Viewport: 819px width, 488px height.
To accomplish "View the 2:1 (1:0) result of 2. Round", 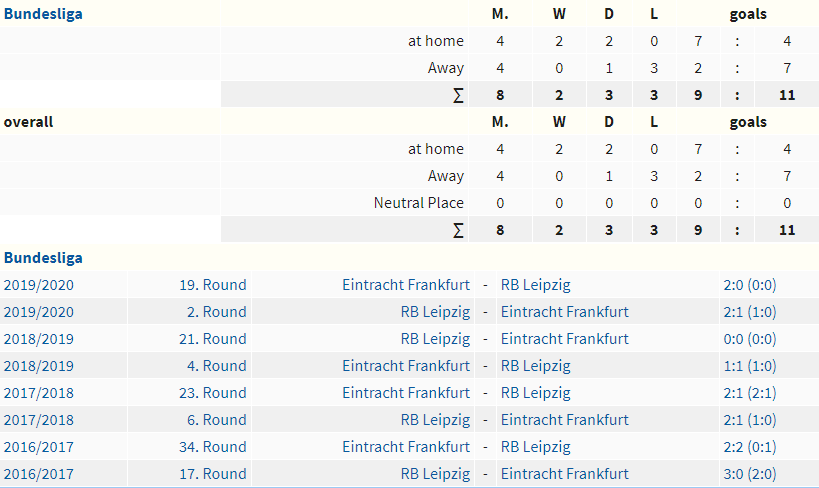I will click(x=750, y=312).
